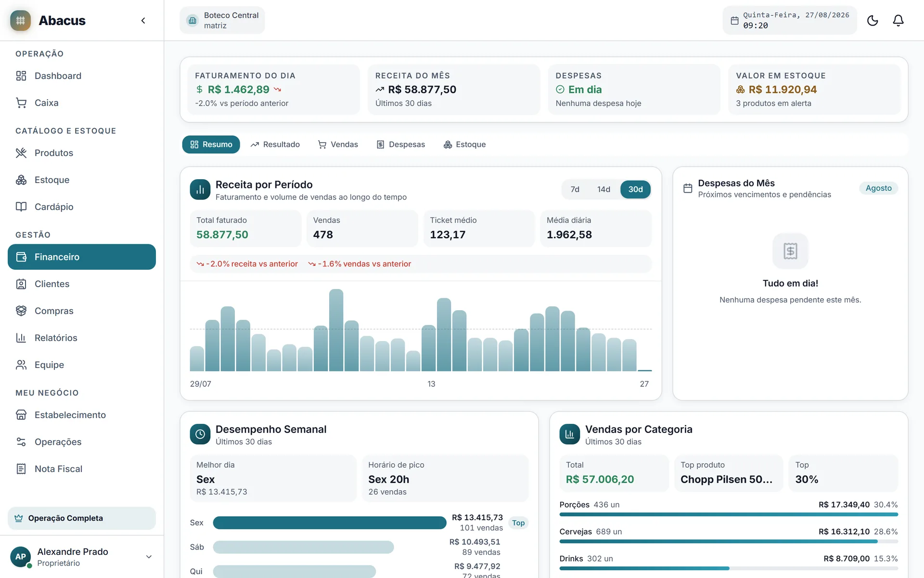Select Financeiro in sidebar
This screenshot has height=578, width=924.
click(x=82, y=257)
